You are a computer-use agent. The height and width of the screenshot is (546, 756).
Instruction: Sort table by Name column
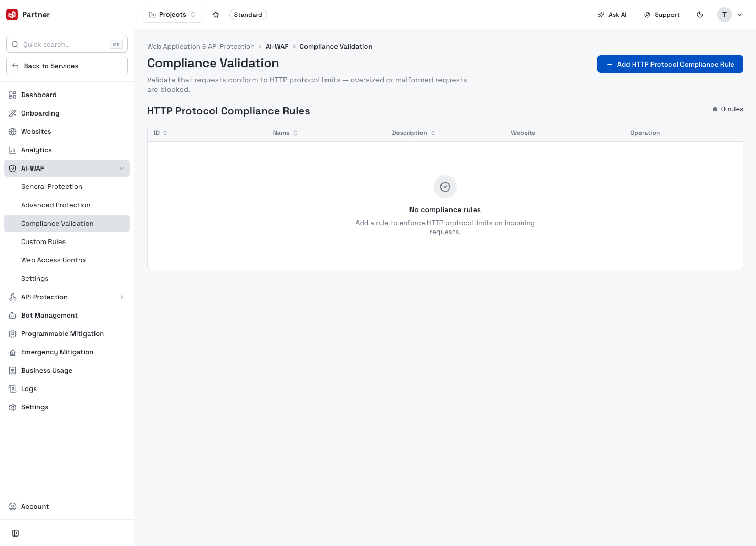pyautogui.click(x=285, y=133)
